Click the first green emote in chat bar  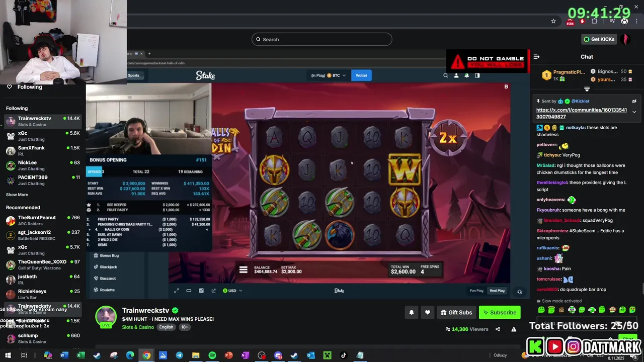pos(541,310)
